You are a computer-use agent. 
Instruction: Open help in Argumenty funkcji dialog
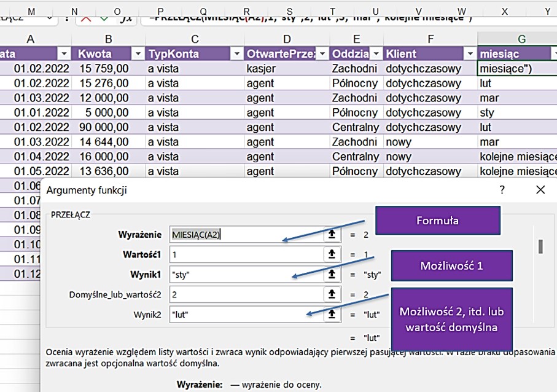pyautogui.click(x=502, y=190)
